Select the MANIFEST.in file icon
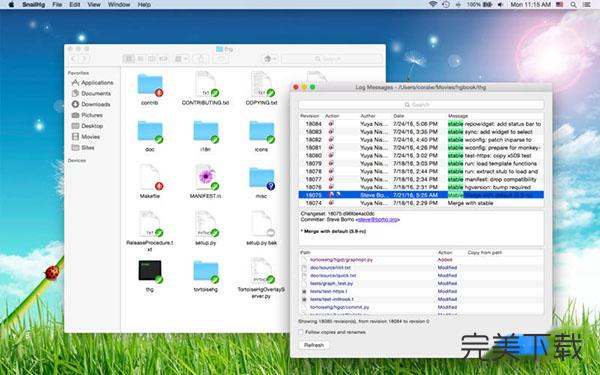The height and width of the screenshot is (375, 600). point(205,178)
